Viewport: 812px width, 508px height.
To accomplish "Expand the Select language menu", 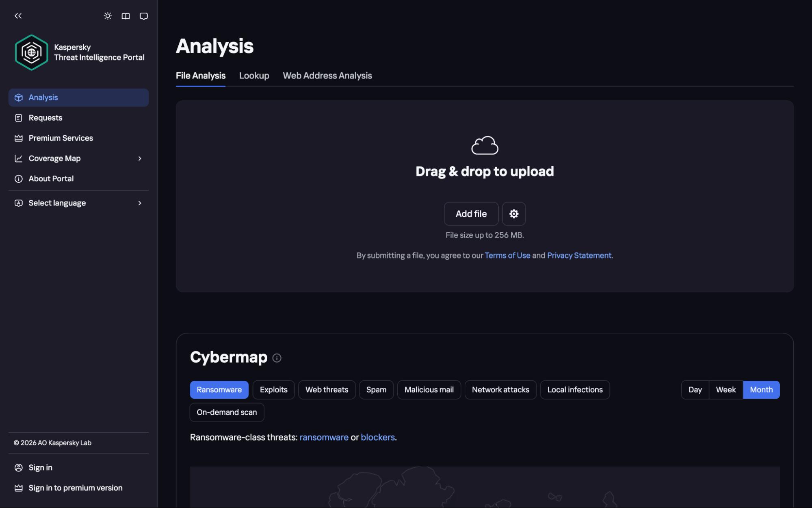I will pyautogui.click(x=57, y=203).
